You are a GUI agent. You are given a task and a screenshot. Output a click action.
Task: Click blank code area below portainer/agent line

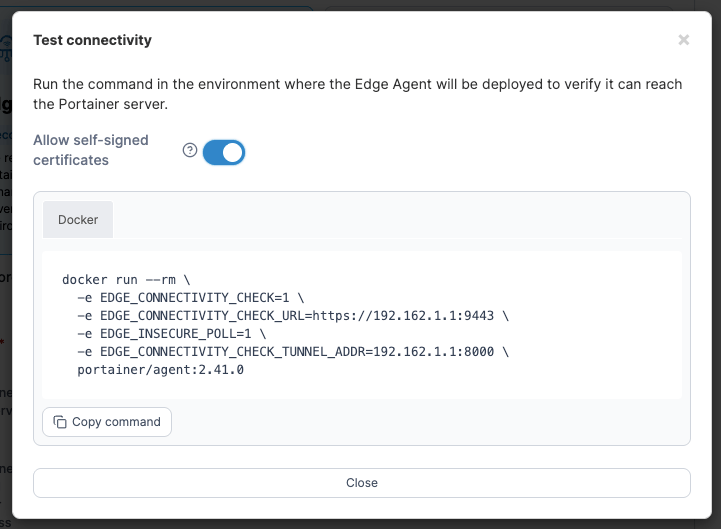(x=361, y=387)
